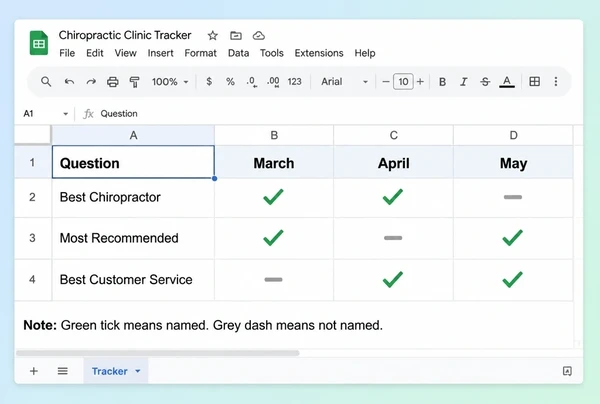Print the spreadsheet
Viewport: 600px width, 404px height.
coord(112,82)
